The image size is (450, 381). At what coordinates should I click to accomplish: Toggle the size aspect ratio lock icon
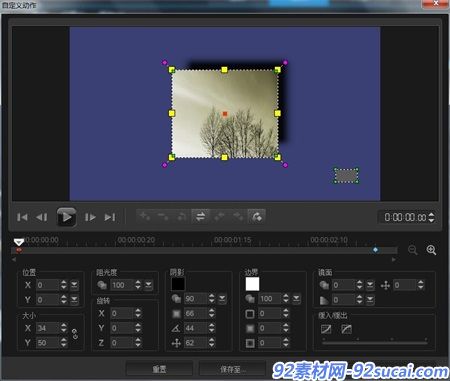coord(75,334)
